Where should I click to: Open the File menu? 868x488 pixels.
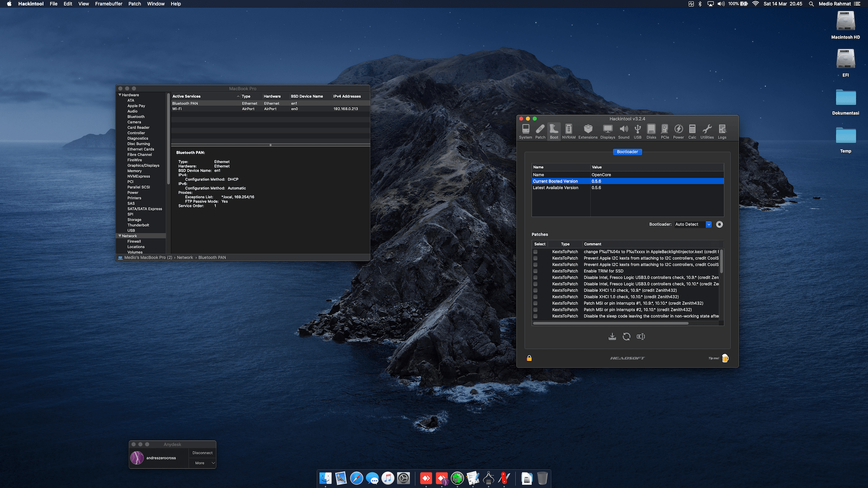point(53,4)
